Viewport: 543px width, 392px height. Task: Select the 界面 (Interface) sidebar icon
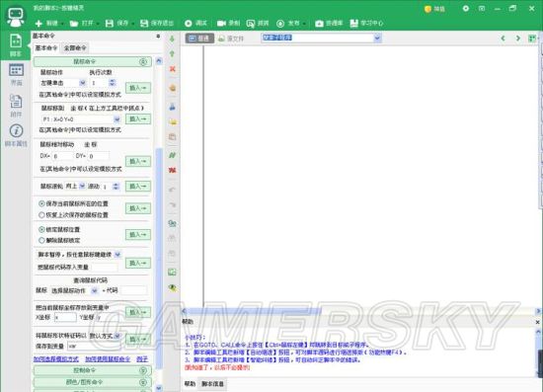click(x=16, y=74)
